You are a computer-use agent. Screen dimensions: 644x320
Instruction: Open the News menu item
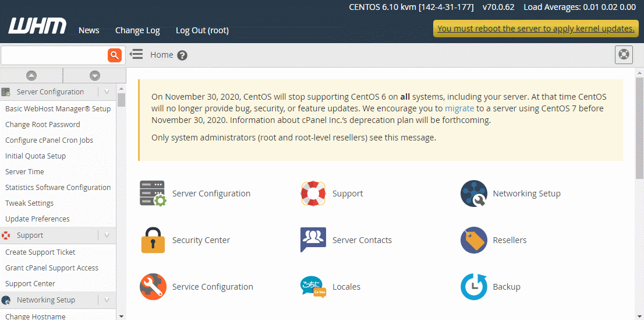(x=89, y=30)
